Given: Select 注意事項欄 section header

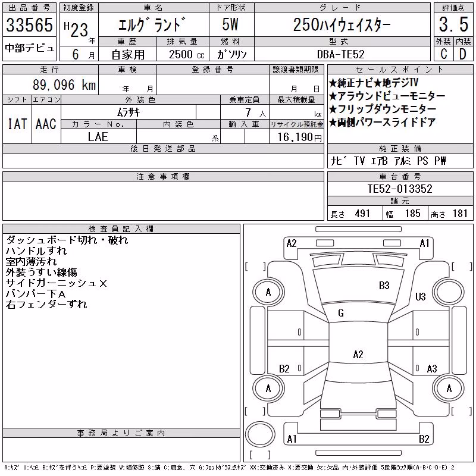Looking at the screenshot, I should pyautogui.click(x=163, y=176).
